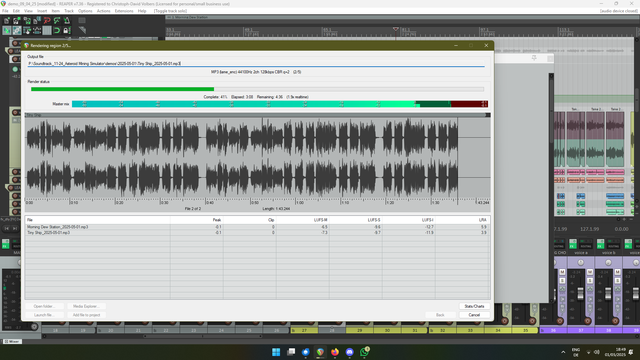Click the edit cursor marker on the timeline ruler

point(395,29)
